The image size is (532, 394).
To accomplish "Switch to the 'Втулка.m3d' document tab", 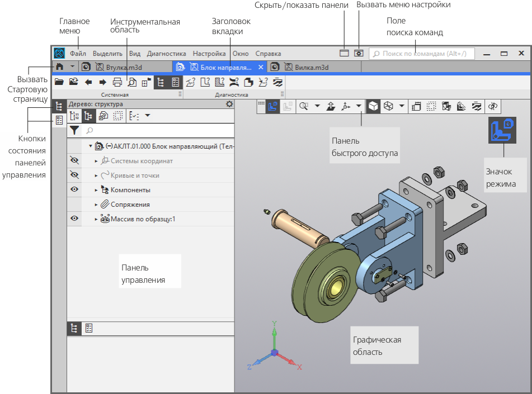I will click(124, 67).
